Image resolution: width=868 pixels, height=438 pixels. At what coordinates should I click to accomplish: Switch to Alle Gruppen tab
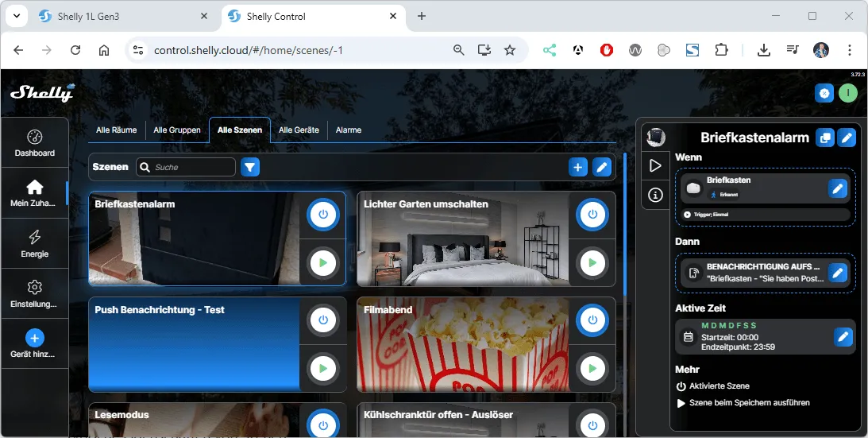pyautogui.click(x=177, y=130)
